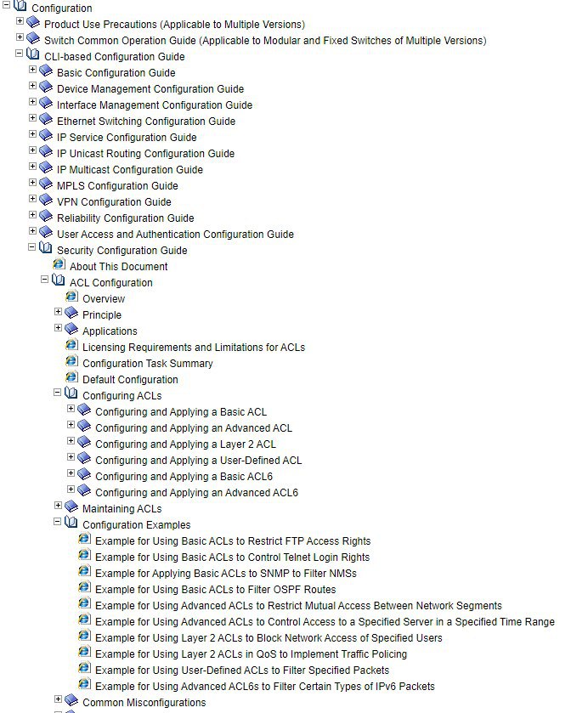Expand Configuring and Applying an Advanced ACL6
Screen dimensions: 588x713
coord(71,489)
